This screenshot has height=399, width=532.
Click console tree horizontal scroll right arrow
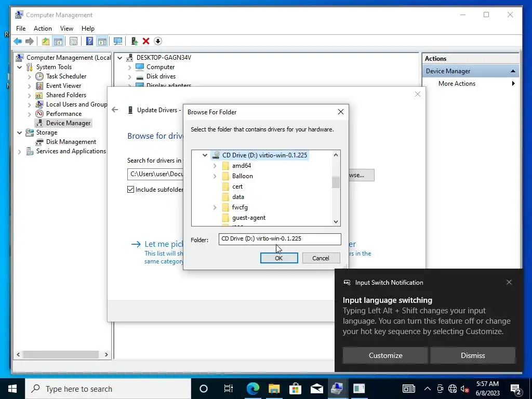coord(106,354)
